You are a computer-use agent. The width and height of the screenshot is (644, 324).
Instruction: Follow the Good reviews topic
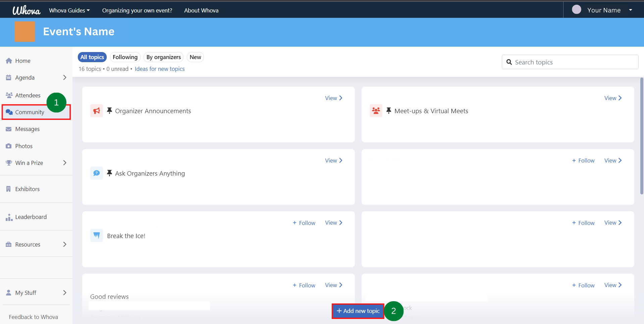click(x=304, y=285)
